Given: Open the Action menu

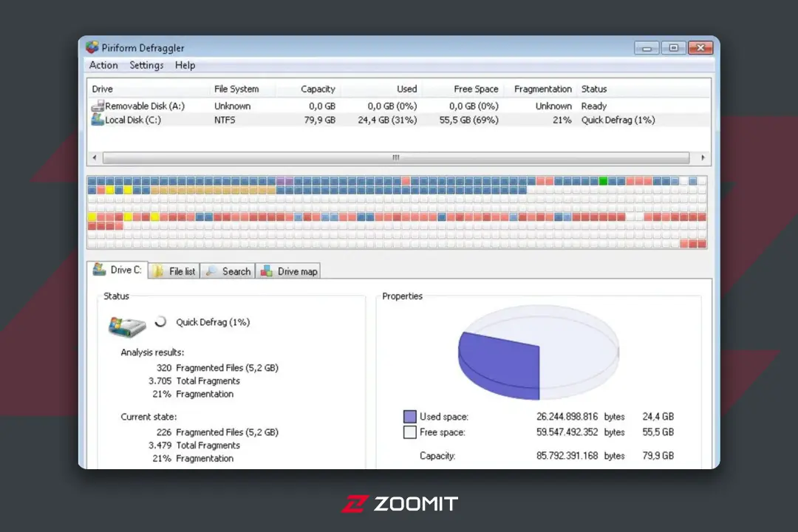Looking at the screenshot, I should 103,65.
